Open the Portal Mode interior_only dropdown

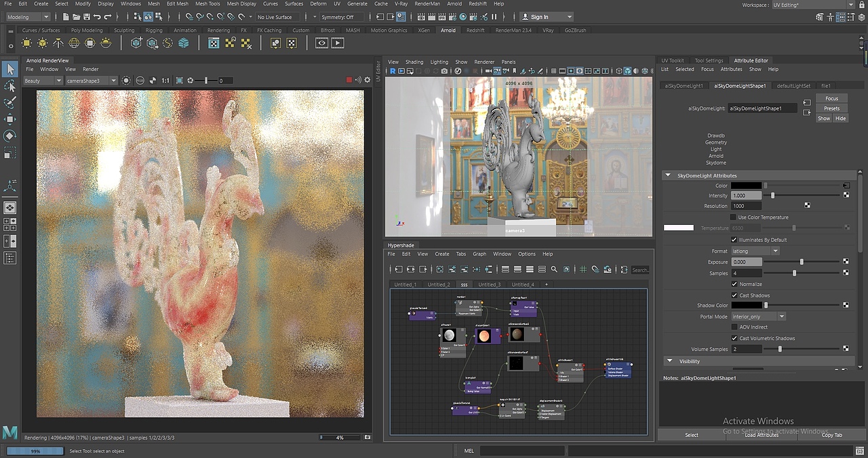758,316
